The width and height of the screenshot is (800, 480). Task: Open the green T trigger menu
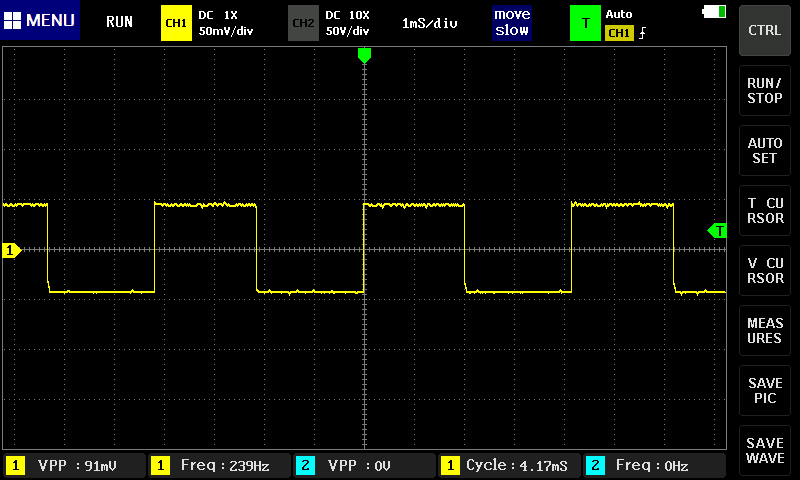pyautogui.click(x=585, y=23)
